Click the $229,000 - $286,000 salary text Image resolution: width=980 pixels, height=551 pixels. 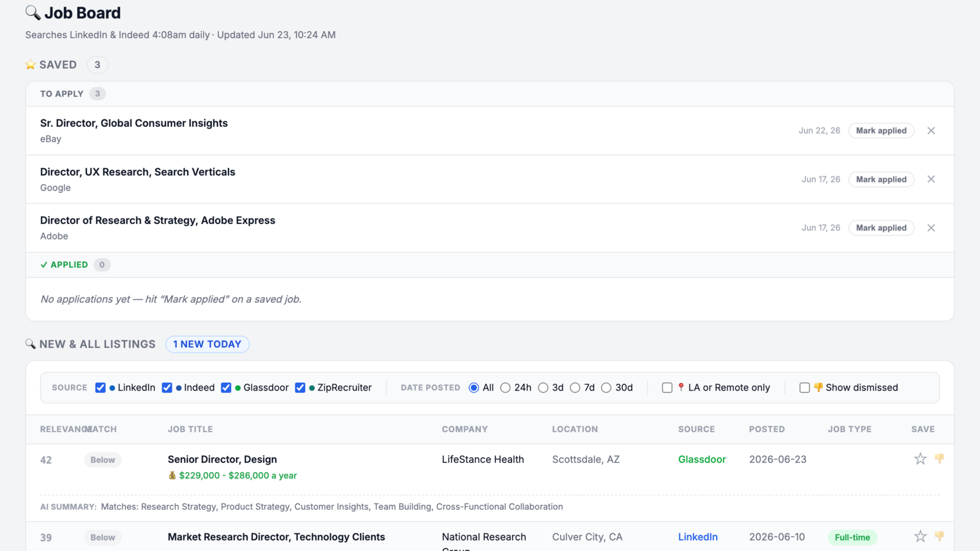point(238,475)
